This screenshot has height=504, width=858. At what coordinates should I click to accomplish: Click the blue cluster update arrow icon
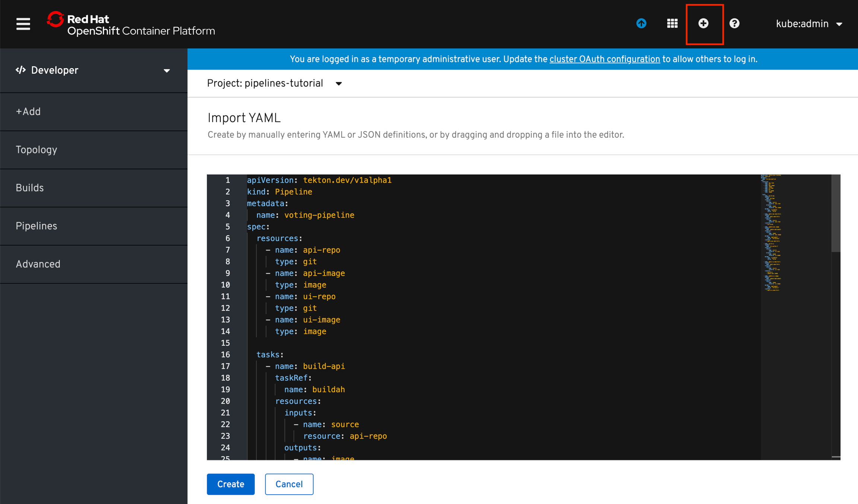[x=641, y=23]
